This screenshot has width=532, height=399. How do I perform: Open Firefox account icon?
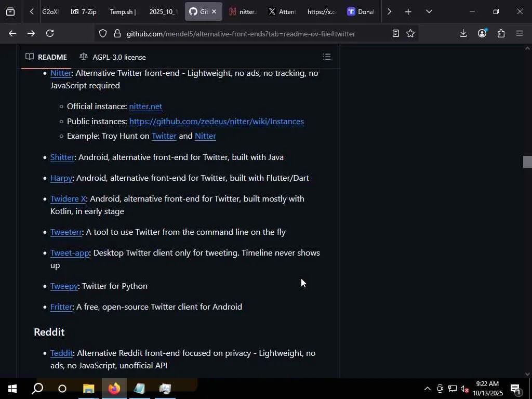(x=482, y=34)
